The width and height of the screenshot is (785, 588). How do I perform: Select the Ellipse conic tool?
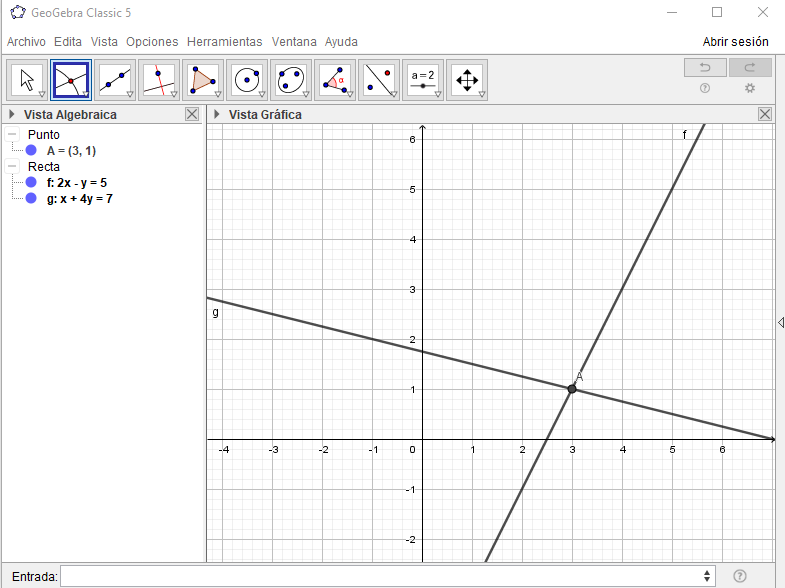click(291, 80)
